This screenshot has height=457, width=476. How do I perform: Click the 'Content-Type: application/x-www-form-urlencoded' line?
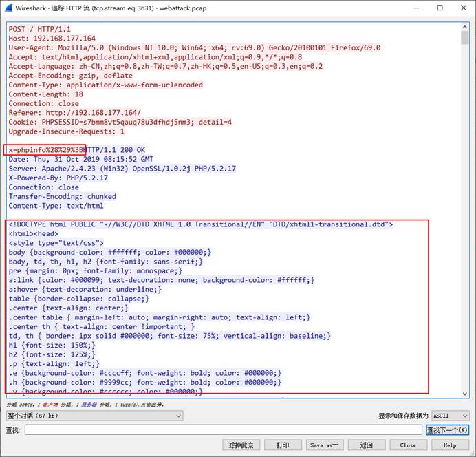coord(106,85)
